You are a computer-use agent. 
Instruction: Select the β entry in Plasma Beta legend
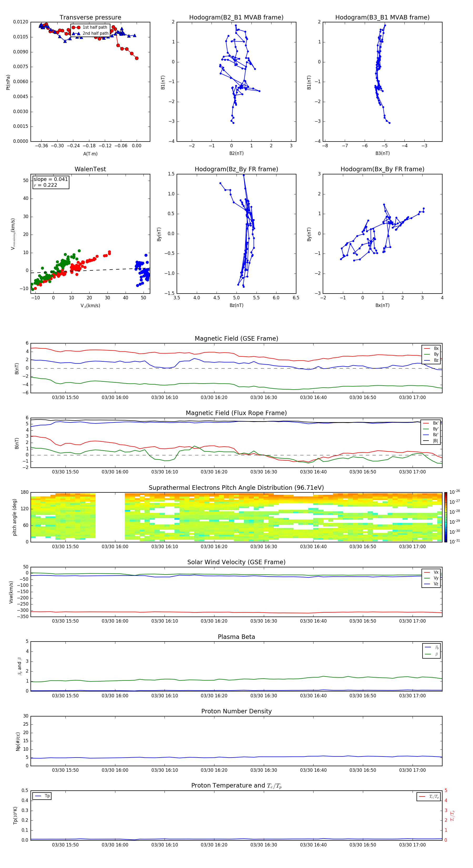(431, 654)
